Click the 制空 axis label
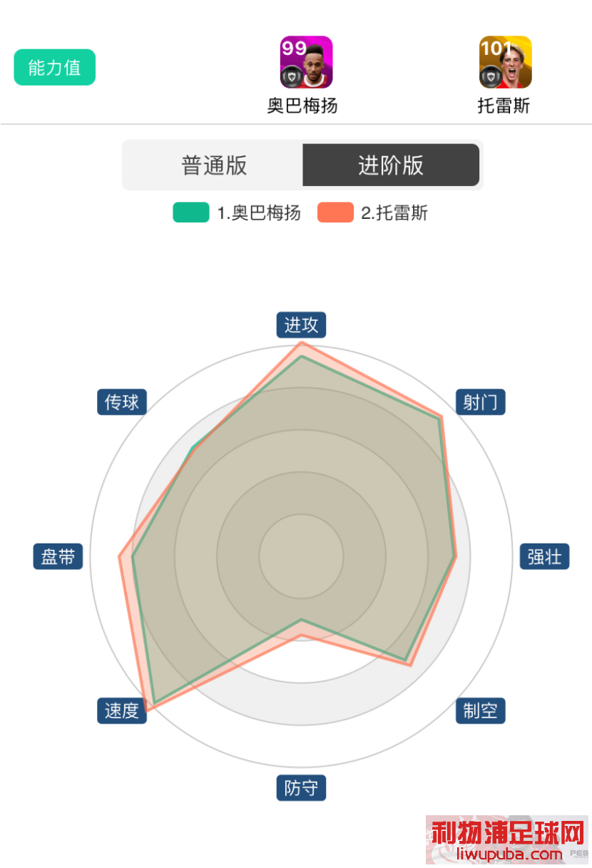This screenshot has height=868, width=592. tap(480, 710)
